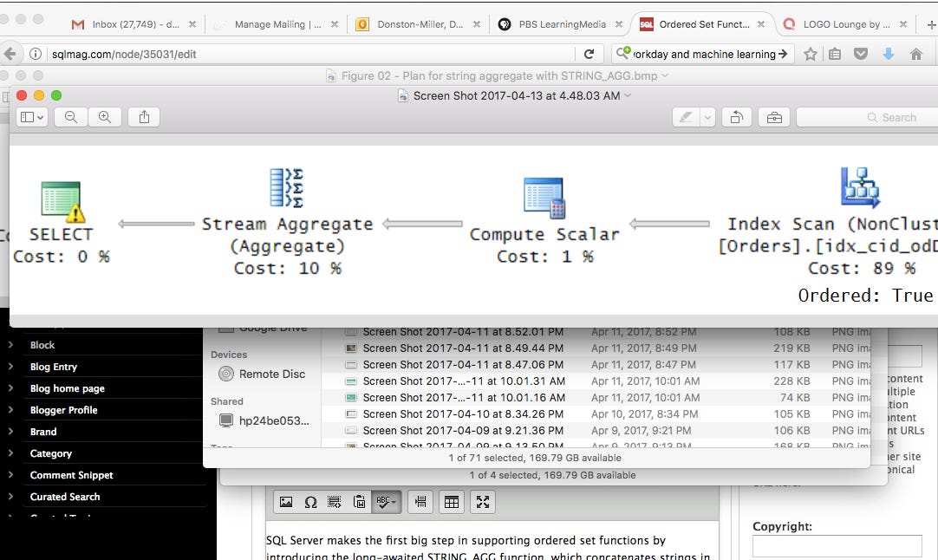This screenshot has width=938, height=560.
Task: Maximize the editor to fullscreen
Action: pyautogui.click(x=483, y=502)
